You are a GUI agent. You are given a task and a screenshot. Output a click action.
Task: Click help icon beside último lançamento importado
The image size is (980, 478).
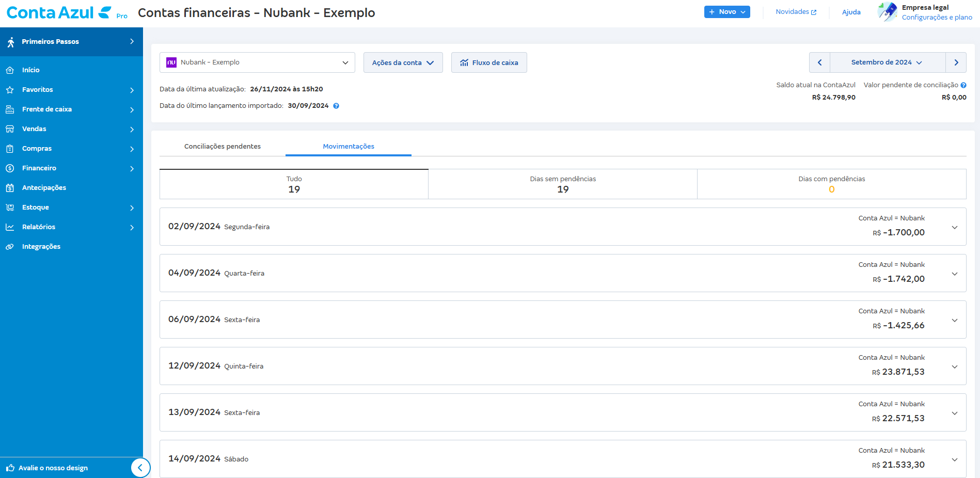pyautogui.click(x=336, y=106)
